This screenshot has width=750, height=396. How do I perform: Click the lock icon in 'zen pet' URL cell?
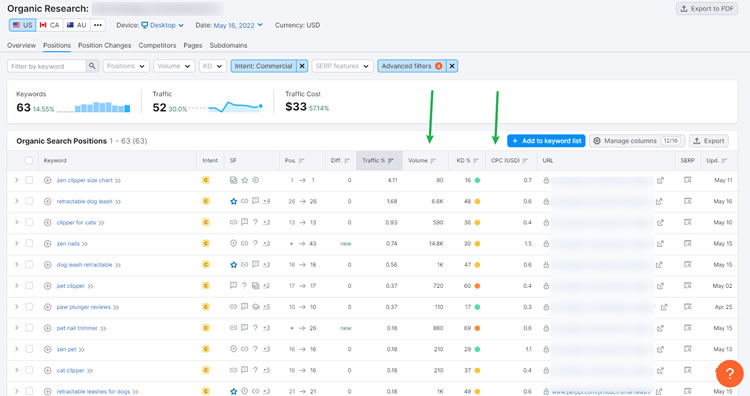pos(546,349)
